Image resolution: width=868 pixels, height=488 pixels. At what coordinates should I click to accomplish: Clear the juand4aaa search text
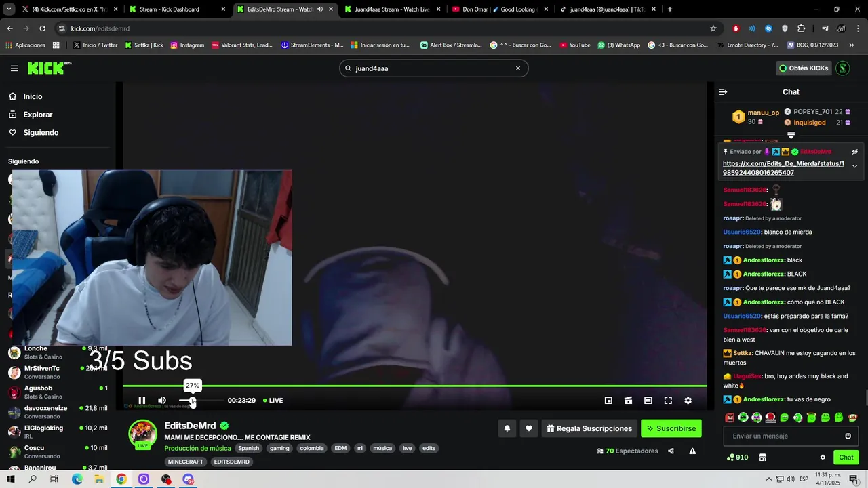518,68
